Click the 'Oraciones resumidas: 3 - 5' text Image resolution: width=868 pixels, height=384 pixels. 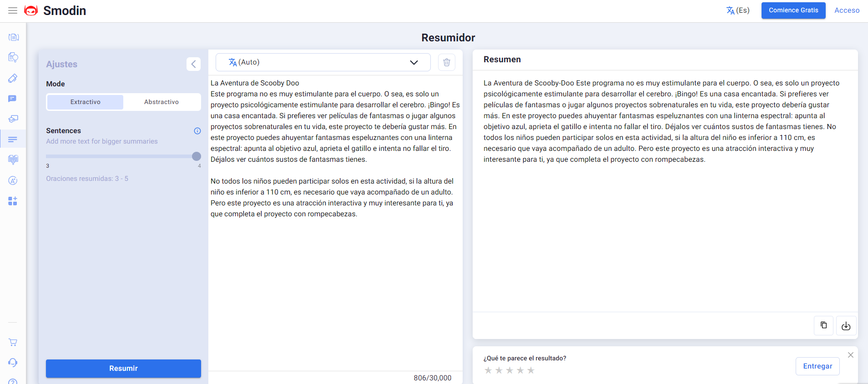[x=87, y=179]
